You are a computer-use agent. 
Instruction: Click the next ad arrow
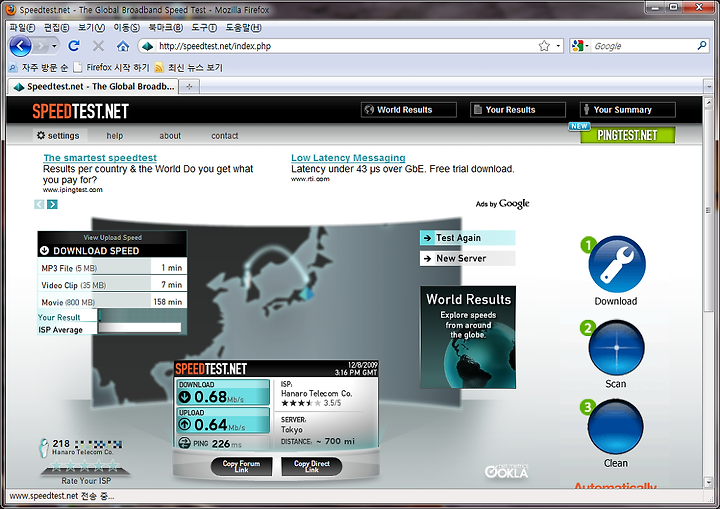[x=52, y=204]
